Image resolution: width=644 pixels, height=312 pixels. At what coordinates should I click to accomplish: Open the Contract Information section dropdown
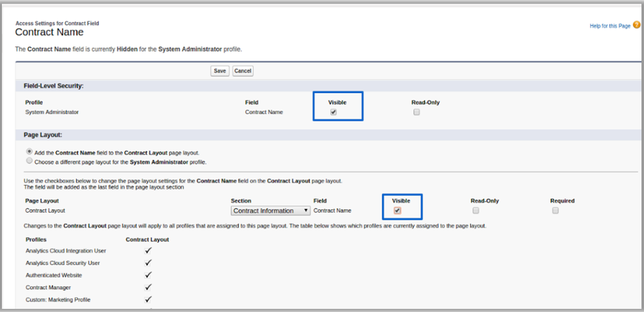click(271, 211)
